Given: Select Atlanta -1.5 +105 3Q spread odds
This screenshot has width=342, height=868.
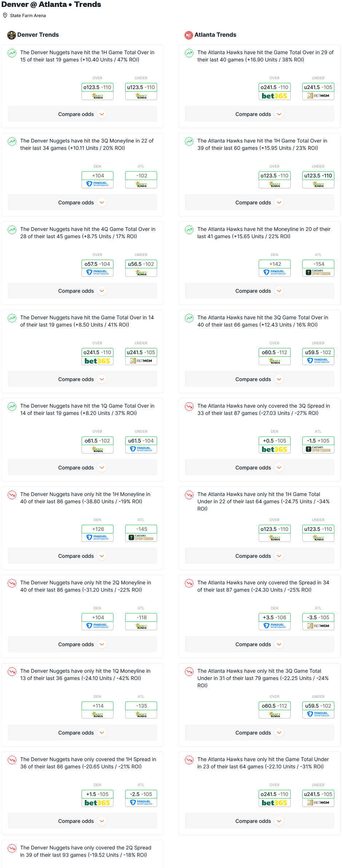Looking at the screenshot, I should tap(318, 441).
